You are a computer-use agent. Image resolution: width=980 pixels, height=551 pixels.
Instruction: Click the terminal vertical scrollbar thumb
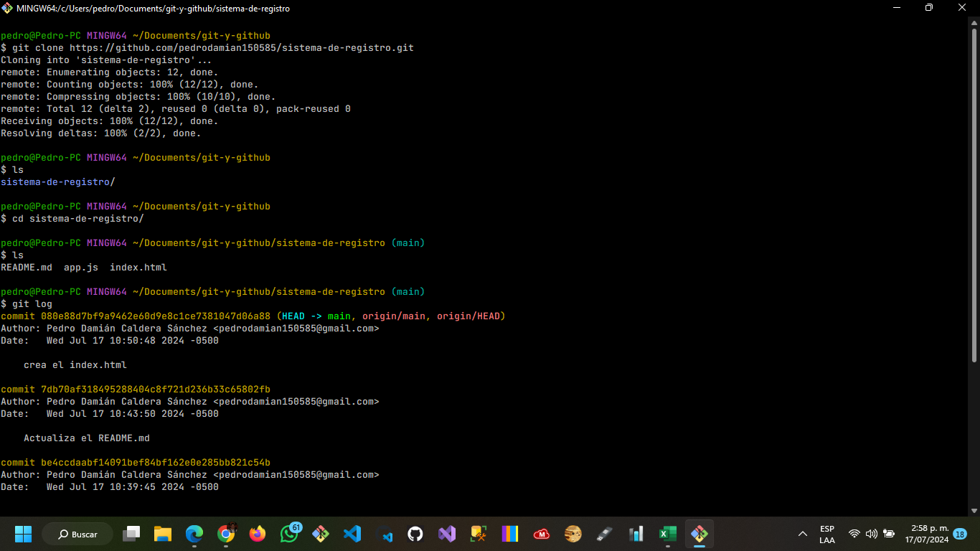click(974, 194)
